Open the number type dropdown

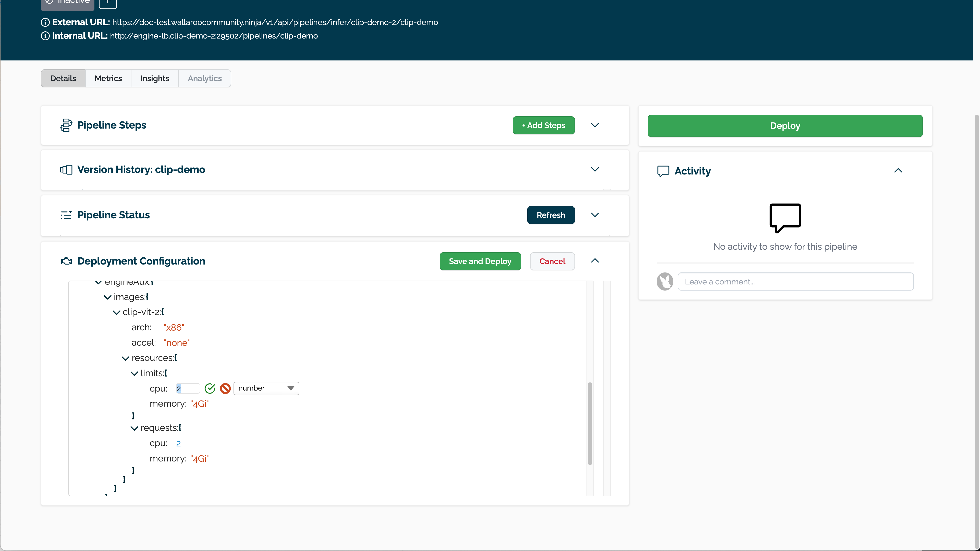(x=266, y=388)
